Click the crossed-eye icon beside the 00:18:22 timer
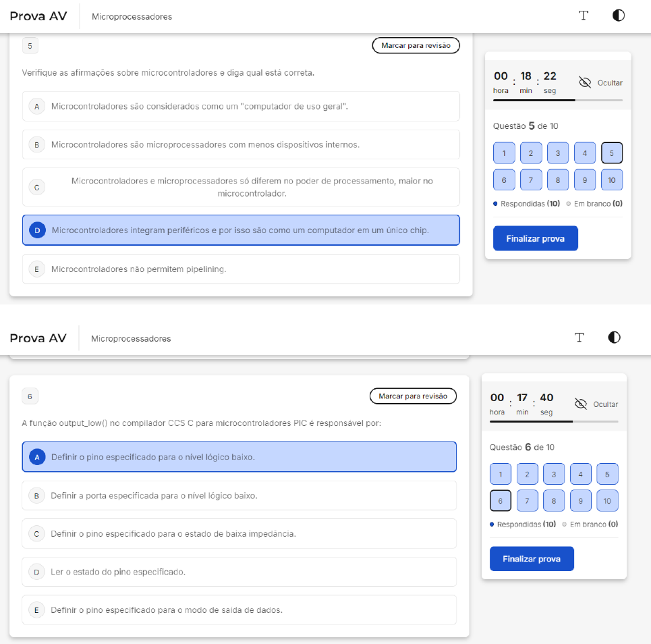Image resolution: width=651 pixels, height=644 pixels. [585, 82]
